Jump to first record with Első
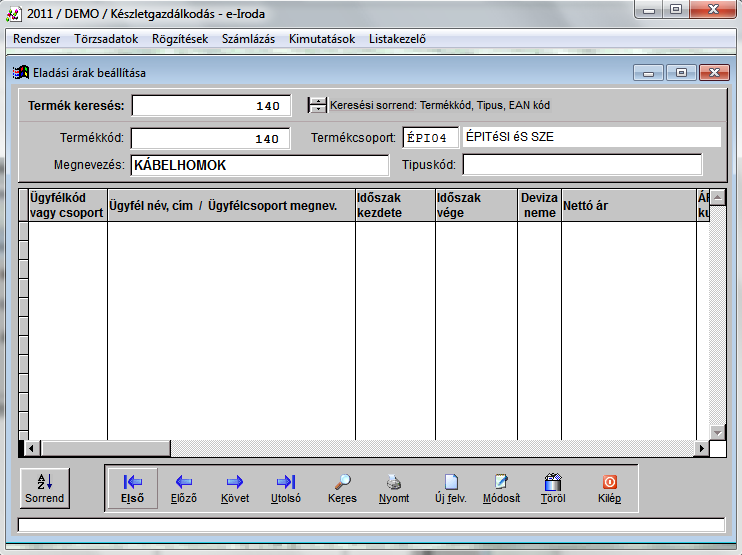 132,488
